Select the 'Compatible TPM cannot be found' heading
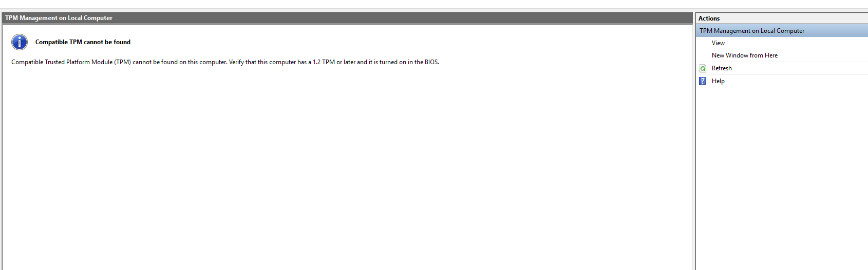 [83, 42]
